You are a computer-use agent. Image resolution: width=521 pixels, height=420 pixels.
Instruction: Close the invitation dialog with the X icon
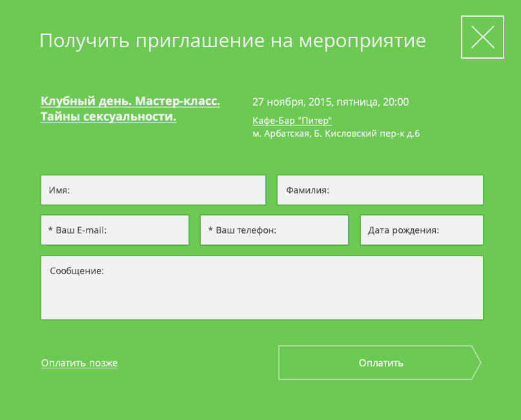pyautogui.click(x=482, y=37)
